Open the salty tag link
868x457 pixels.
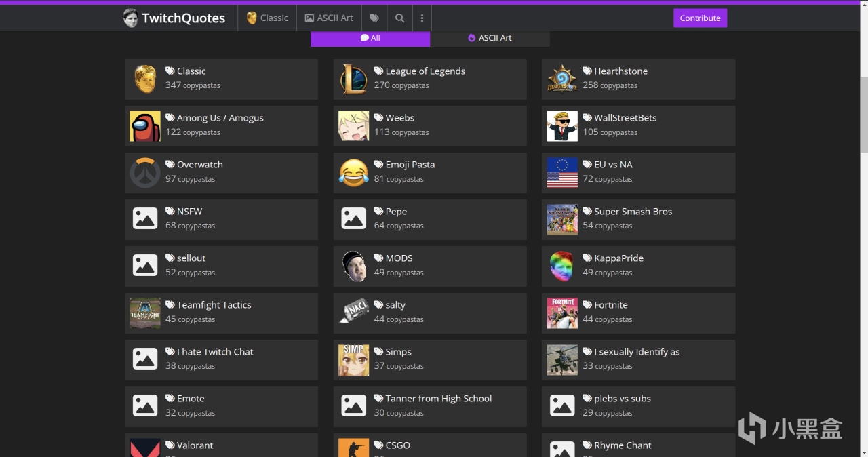390,305
